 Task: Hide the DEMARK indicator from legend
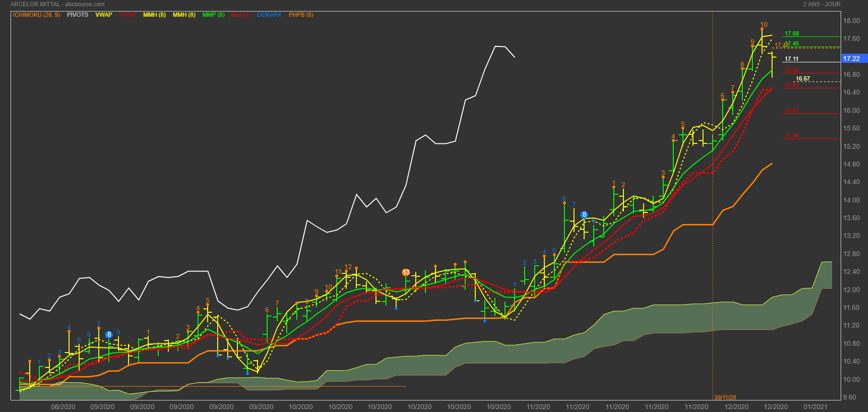click(x=269, y=15)
